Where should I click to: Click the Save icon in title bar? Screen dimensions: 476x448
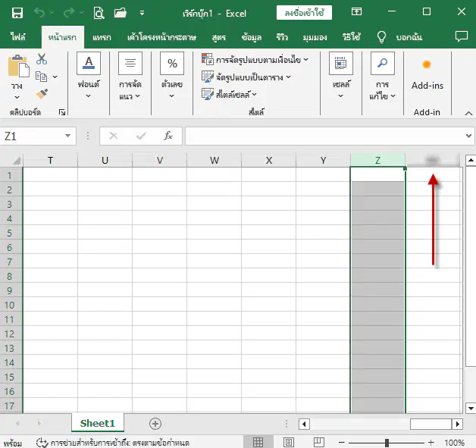(x=17, y=13)
